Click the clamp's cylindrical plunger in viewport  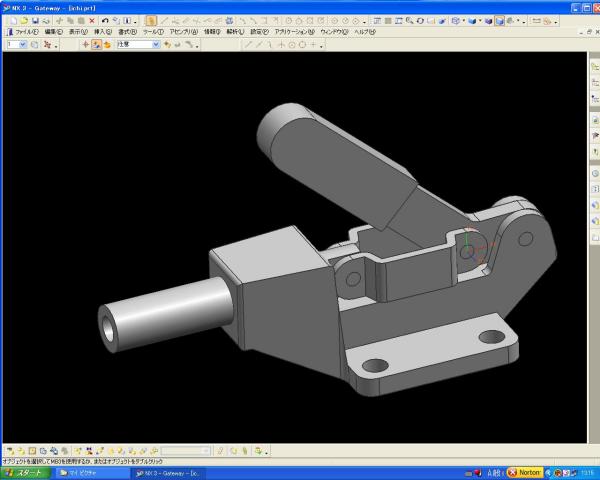click(x=160, y=312)
